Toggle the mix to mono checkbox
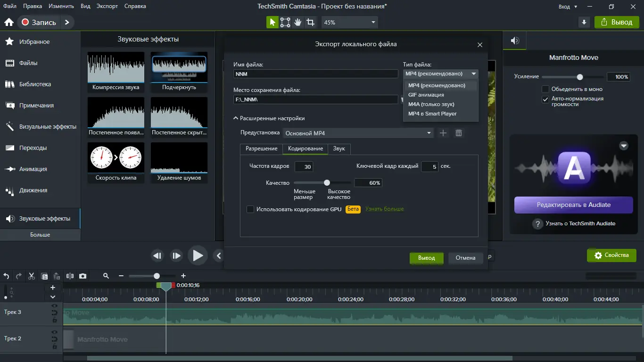 545,89
